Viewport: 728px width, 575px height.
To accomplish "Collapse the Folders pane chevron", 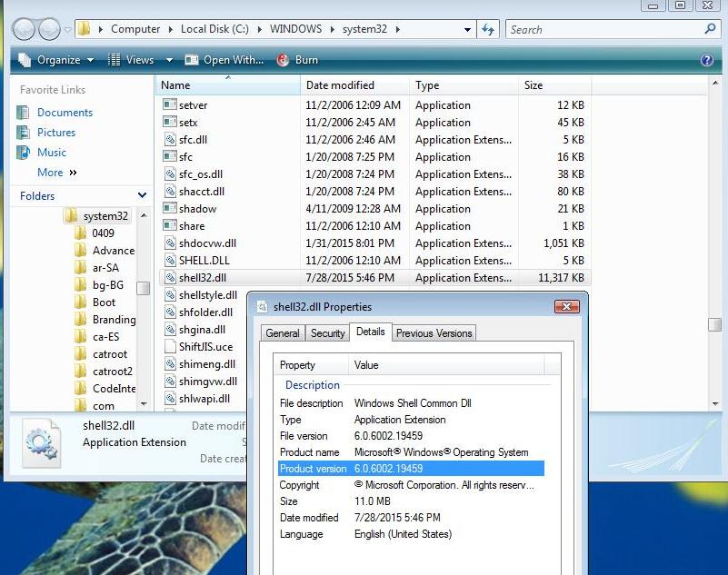I will coord(142,195).
